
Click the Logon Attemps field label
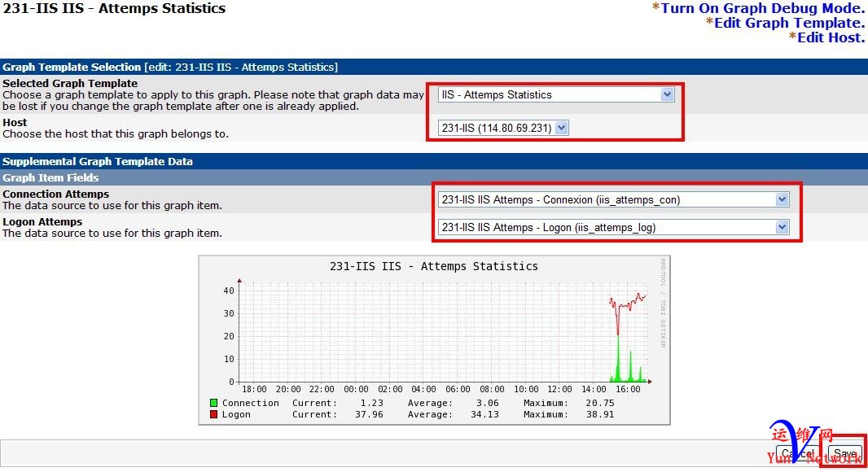tap(42, 222)
